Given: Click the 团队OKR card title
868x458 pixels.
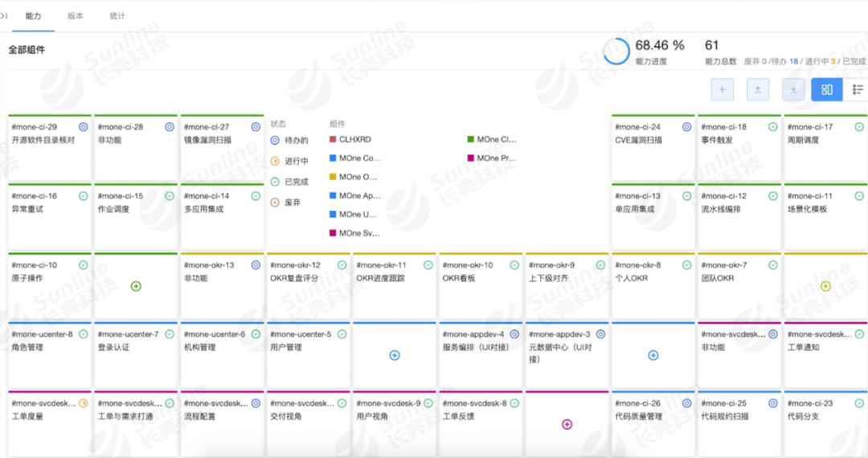Looking at the screenshot, I should [718, 278].
